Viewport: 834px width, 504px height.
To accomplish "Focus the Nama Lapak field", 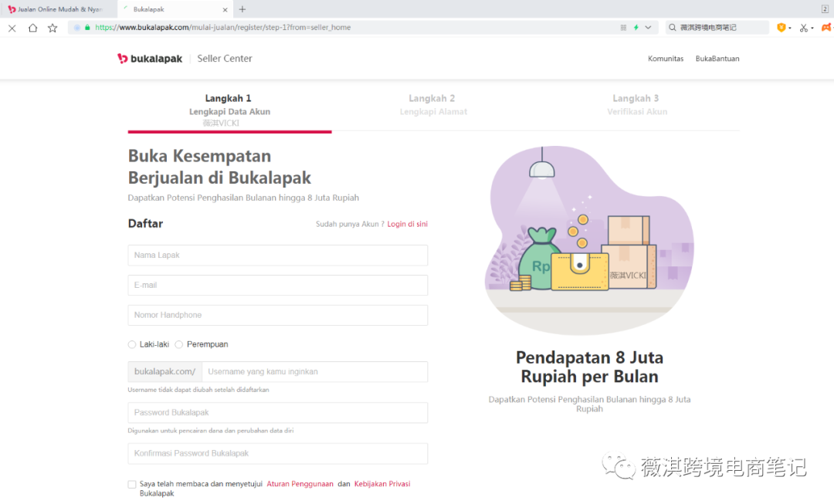I will click(x=278, y=255).
